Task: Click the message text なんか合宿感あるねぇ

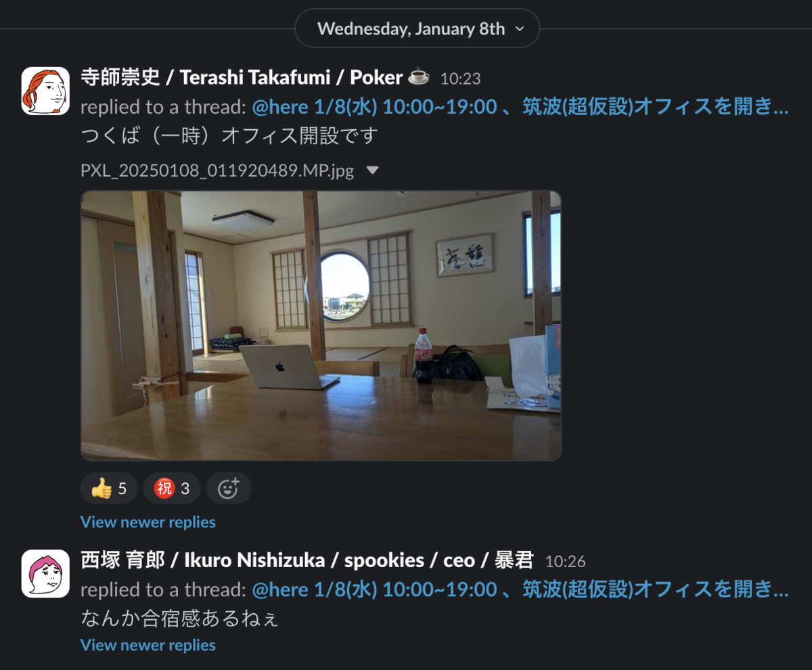Action: 179,618
